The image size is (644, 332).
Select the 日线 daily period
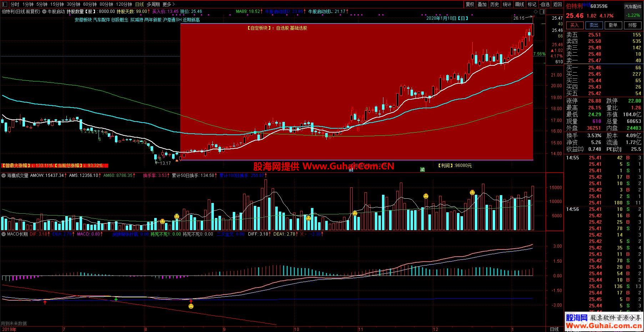139,4
